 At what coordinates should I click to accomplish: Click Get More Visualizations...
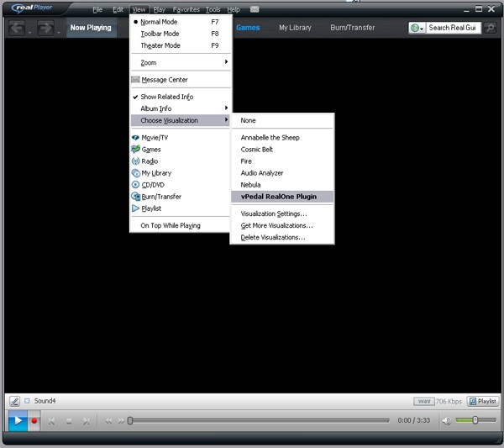pos(282,226)
